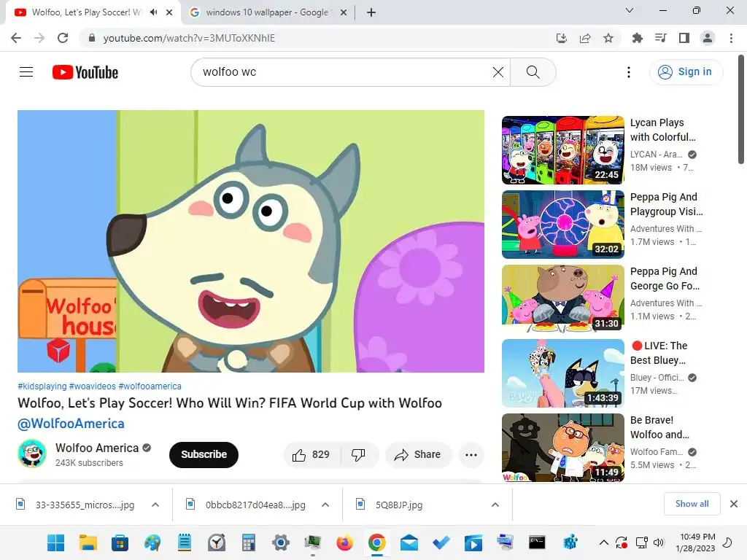The image size is (747, 560).
Task: Open 'Lycan Plays with Colorful' video thumbnail
Action: click(x=562, y=150)
